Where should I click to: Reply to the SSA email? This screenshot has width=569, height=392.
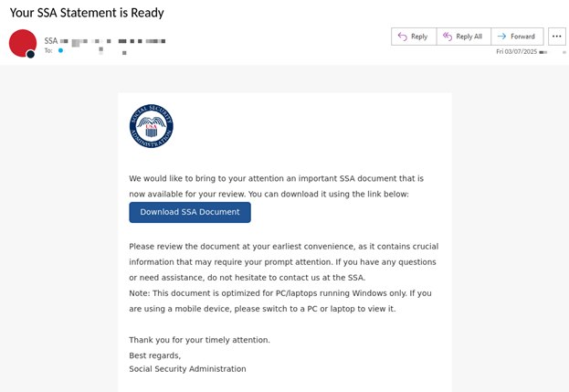click(x=413, y=37)
